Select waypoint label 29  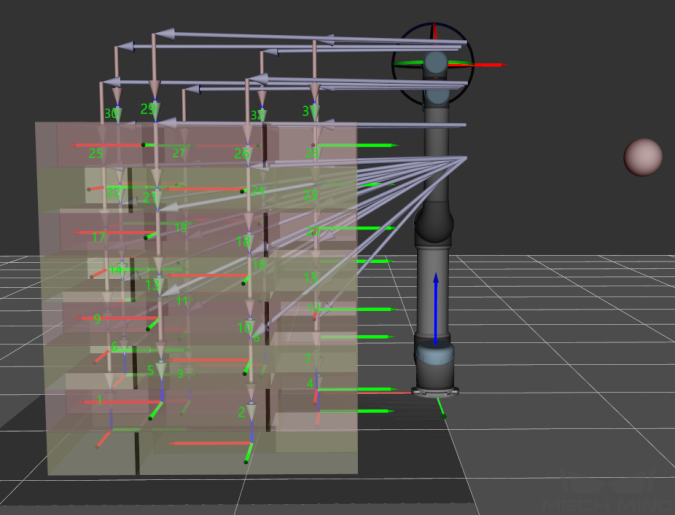pos(148,109)
